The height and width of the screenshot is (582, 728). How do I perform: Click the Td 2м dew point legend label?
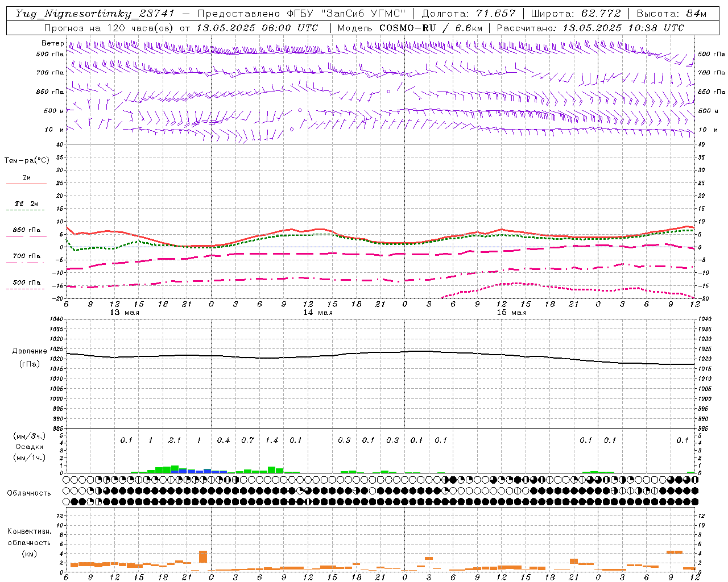coord(26,203)
